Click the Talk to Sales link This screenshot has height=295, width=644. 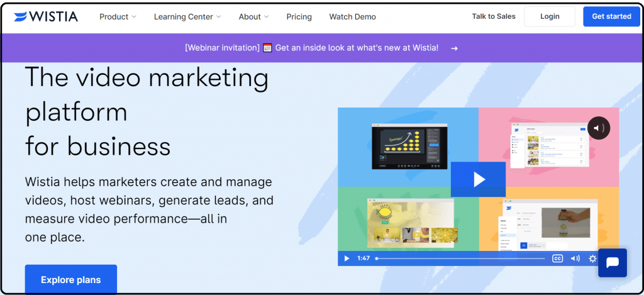pos(494,16)
